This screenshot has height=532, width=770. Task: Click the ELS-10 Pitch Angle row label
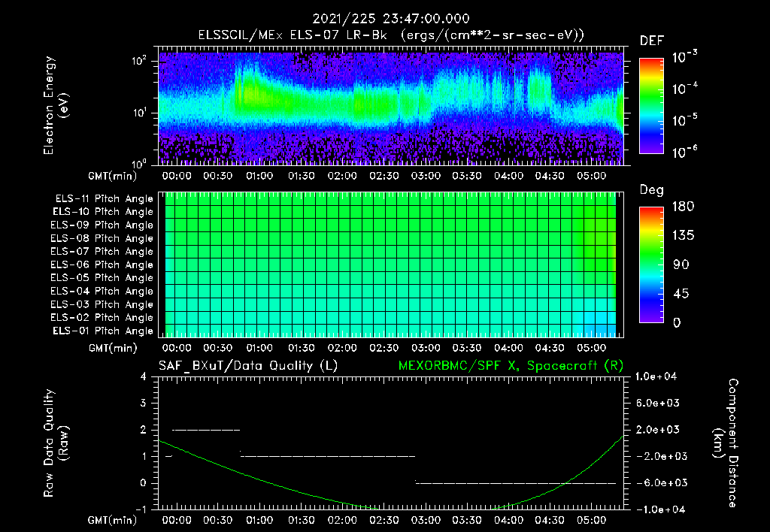tap(103, 212)
